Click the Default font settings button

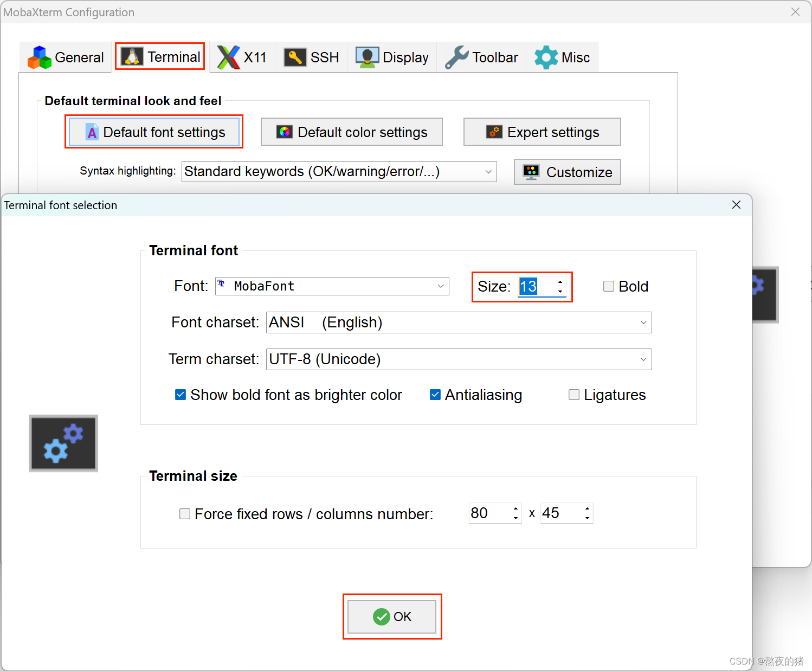(x=154, y=132)
